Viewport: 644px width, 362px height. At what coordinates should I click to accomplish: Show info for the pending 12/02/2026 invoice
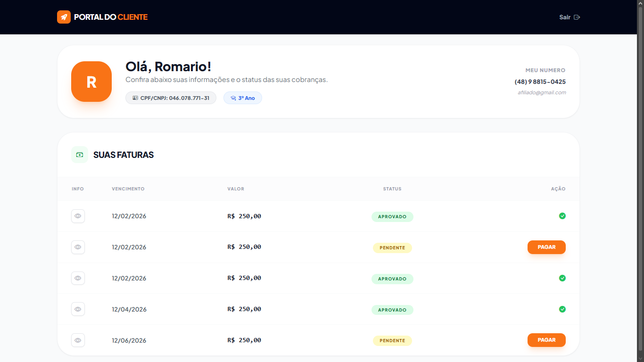[78, 247]
